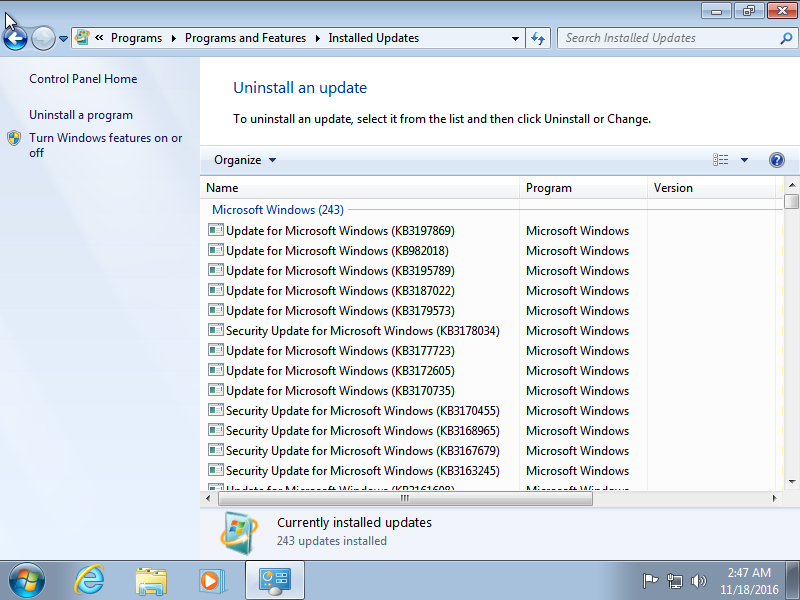Expand the double-chevron breadcrumb overflow
800x600 pixels.
99,38
